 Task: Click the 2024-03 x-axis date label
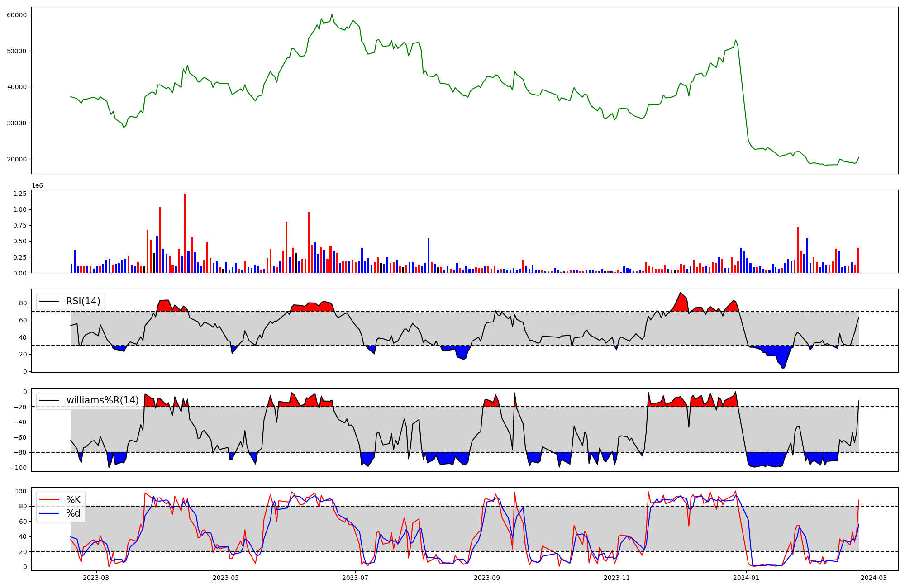point(873,578)
